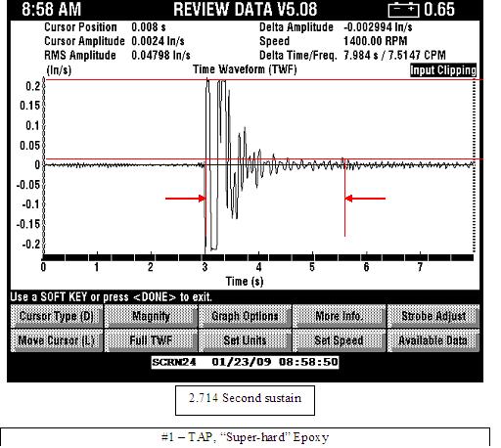The image size is (501, 448).
Task: Click the 3-second tick on time axis
Action: point(205,267)
